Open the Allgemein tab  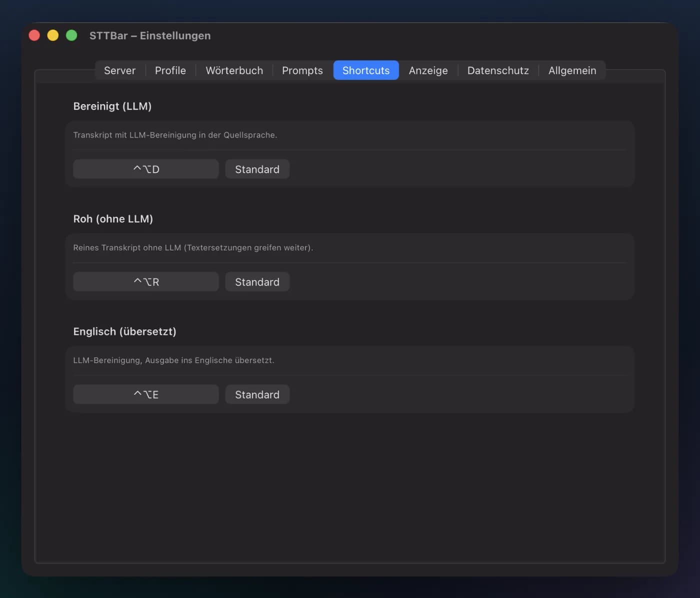pos(572,71)
